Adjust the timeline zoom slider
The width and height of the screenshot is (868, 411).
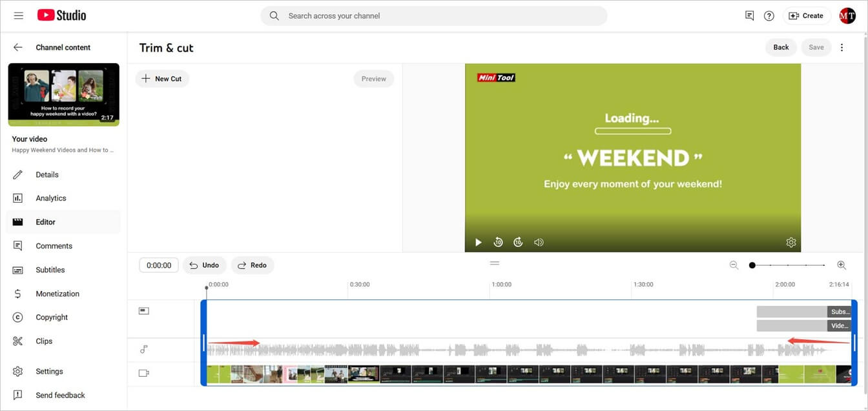[752, 265]
